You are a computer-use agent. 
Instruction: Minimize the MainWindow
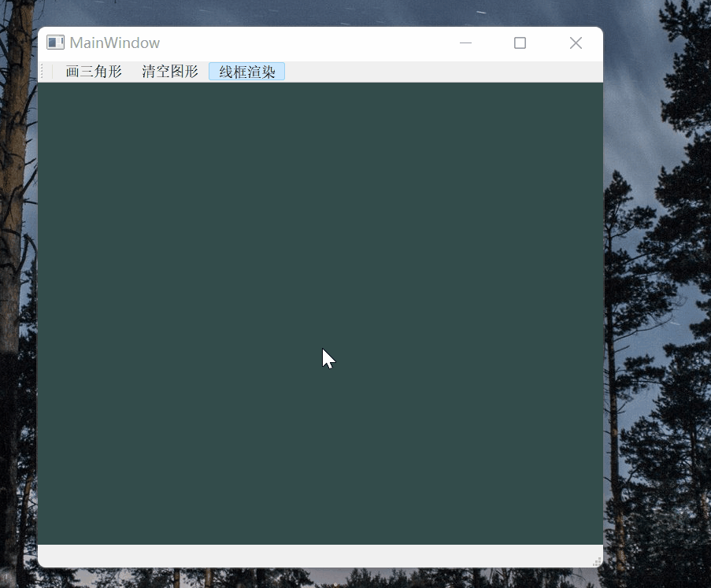point(465,43)
